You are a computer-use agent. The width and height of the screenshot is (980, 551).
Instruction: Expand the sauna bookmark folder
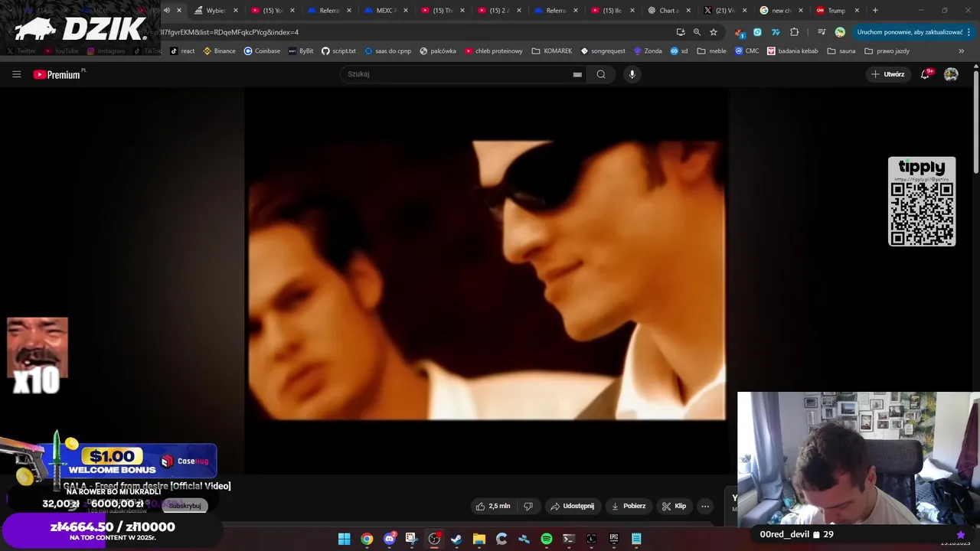coord(841,51)
